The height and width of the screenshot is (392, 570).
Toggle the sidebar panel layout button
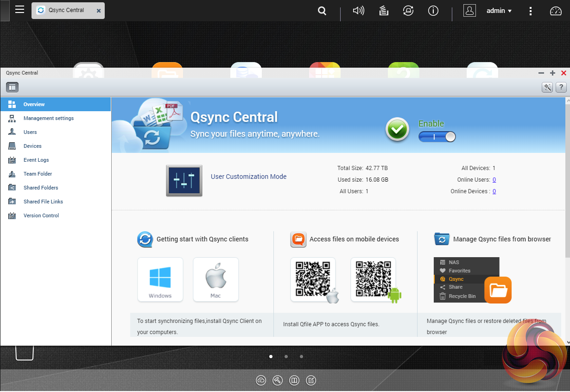[12, 87]
